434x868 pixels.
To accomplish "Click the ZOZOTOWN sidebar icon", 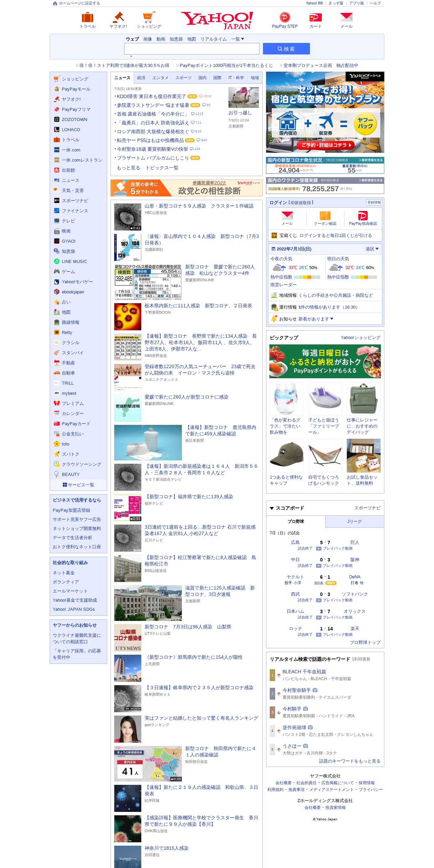I will (x=57, y=119).
